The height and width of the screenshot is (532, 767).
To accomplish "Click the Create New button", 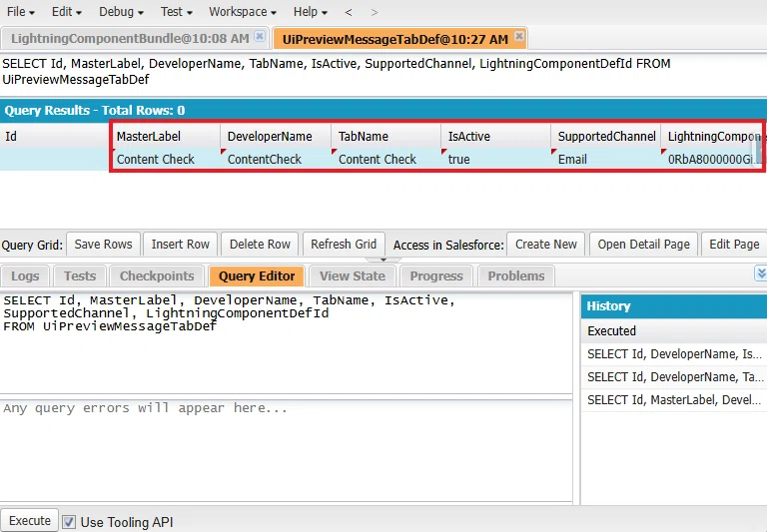I will [x=546, y=244].
